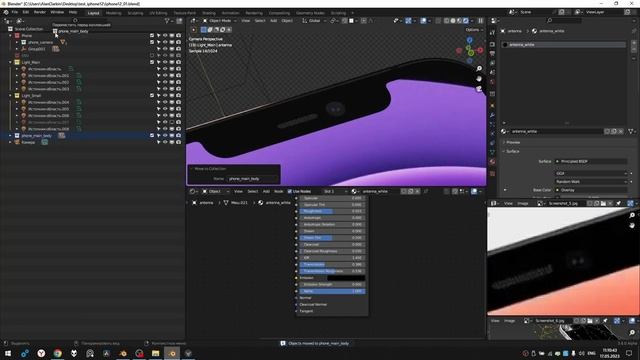Click the Base Color Overlay field

(x=591, y=190)
